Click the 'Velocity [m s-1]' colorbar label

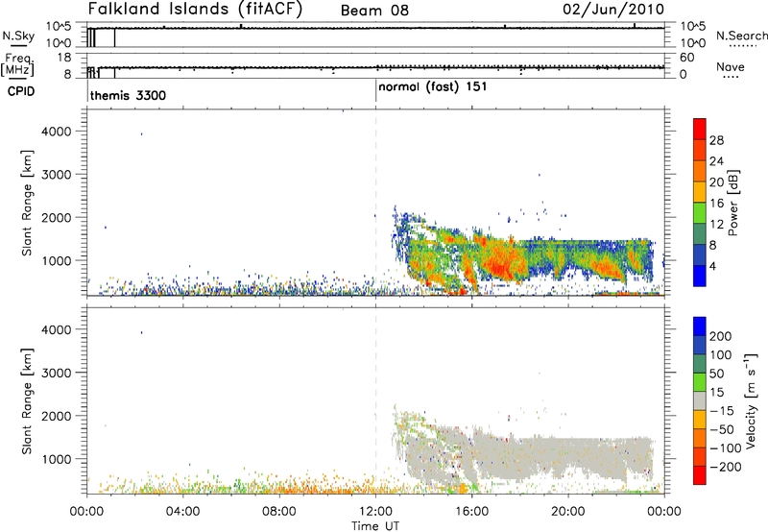pos(750,400)
